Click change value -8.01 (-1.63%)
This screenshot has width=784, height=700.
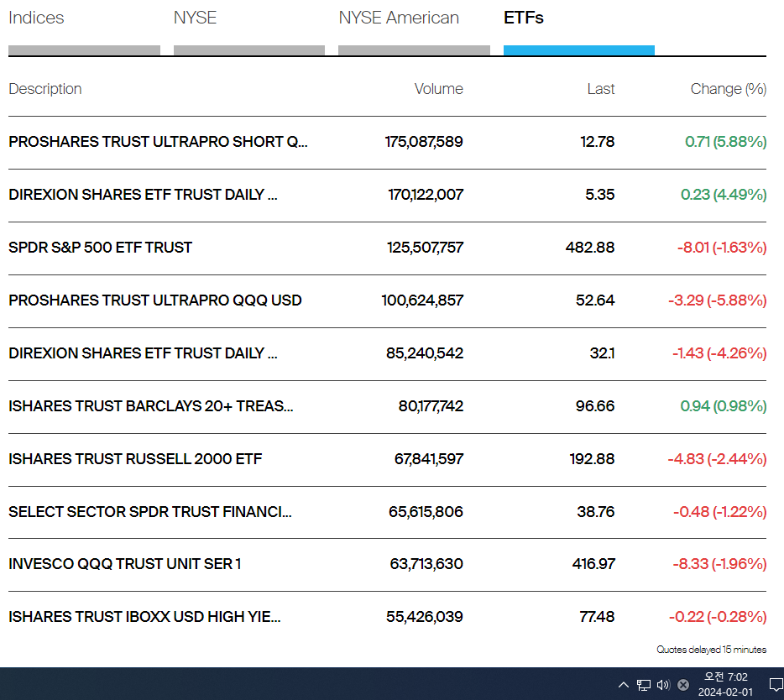click(722, 248)
